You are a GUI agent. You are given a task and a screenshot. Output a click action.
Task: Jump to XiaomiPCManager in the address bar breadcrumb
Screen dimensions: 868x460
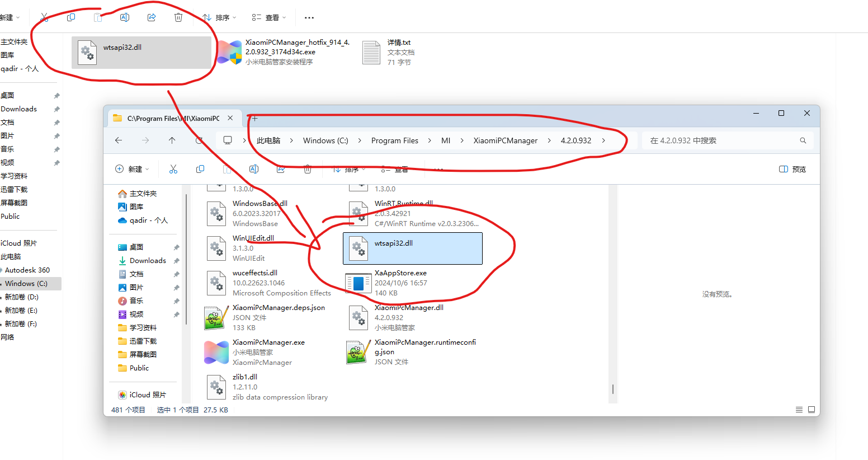click(506, 140)
